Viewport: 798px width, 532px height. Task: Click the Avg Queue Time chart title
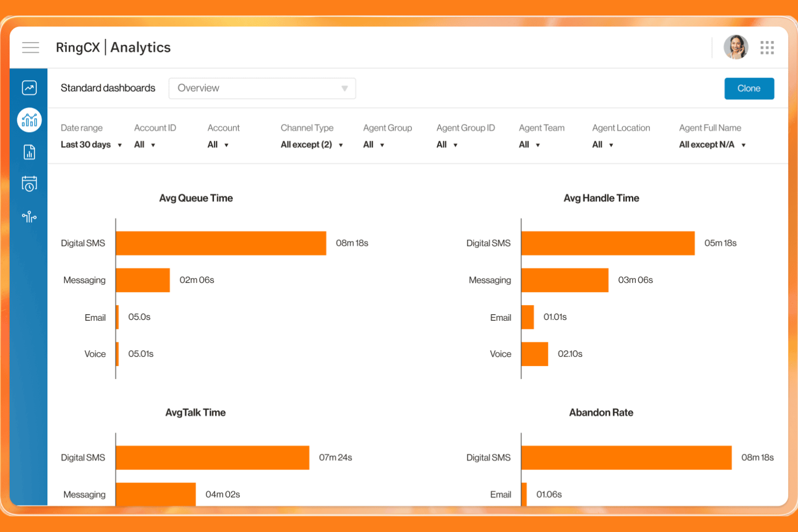196,198
